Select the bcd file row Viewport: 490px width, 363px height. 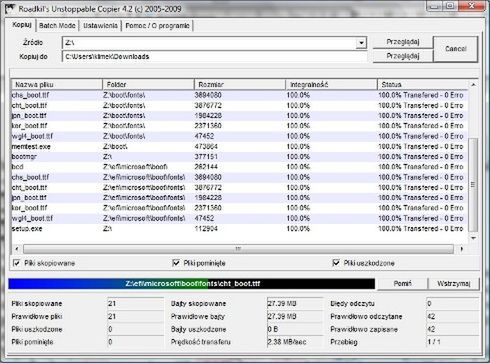click(x=240, y=167)
